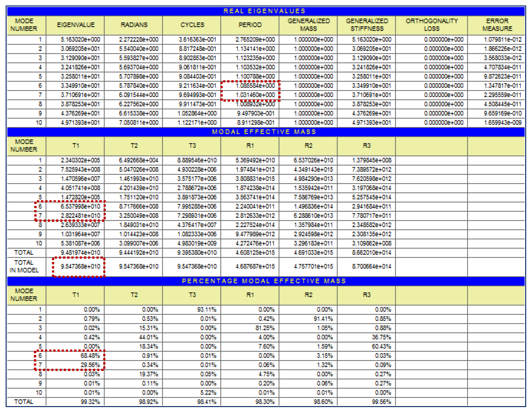
Task: Click the PERCENTAGE MODAL EFFECTIVE MASS header
Action: [x=265, y=281]
